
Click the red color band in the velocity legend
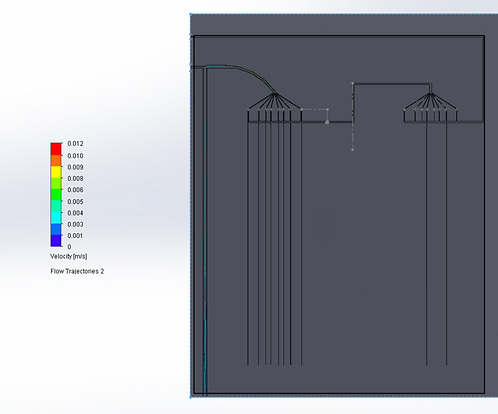[x=56, y=149]
